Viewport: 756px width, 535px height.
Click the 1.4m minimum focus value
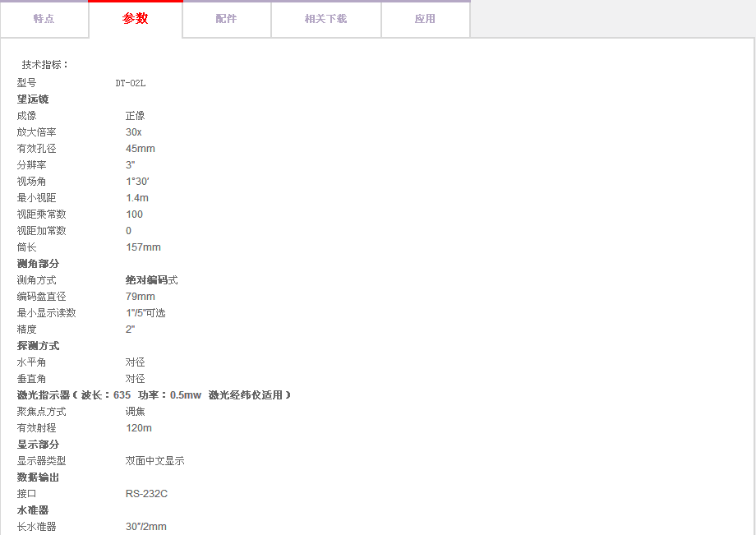coord(136,198)
